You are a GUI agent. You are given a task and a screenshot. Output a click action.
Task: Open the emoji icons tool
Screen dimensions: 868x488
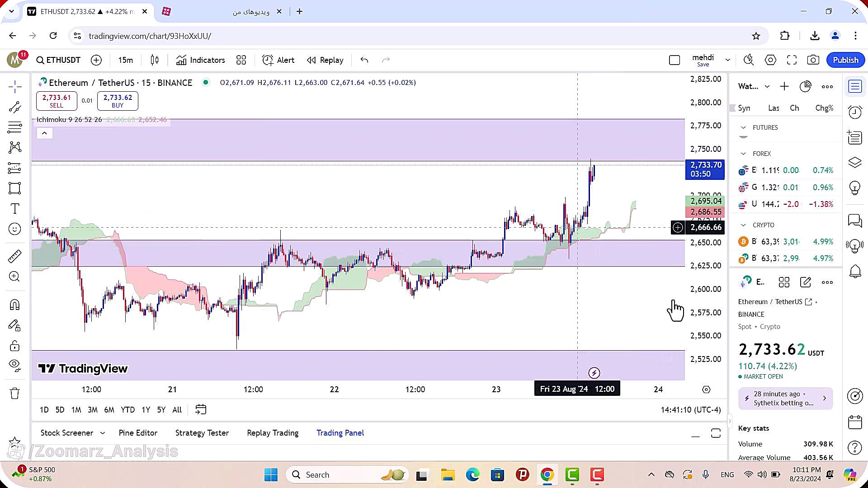(x=14, y=229)
